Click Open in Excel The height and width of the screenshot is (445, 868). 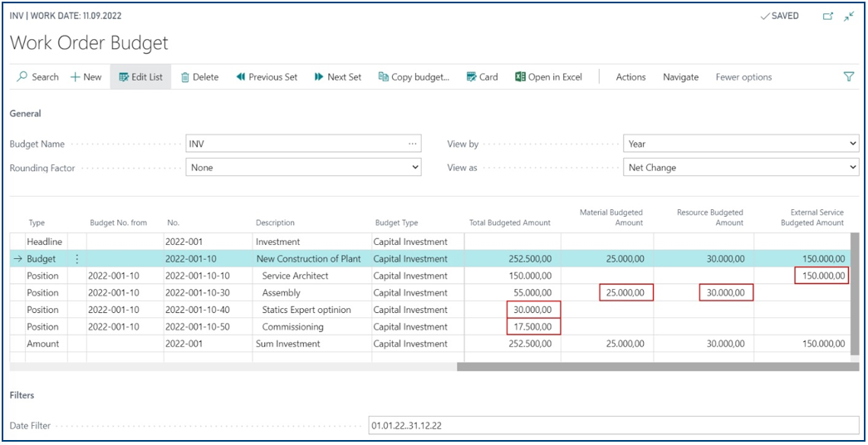tap(548, 77)
